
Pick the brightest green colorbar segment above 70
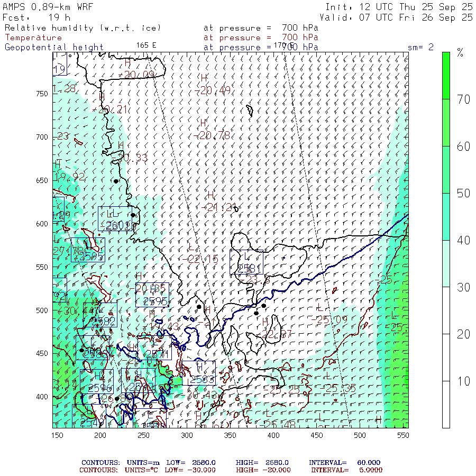point(446,76)
